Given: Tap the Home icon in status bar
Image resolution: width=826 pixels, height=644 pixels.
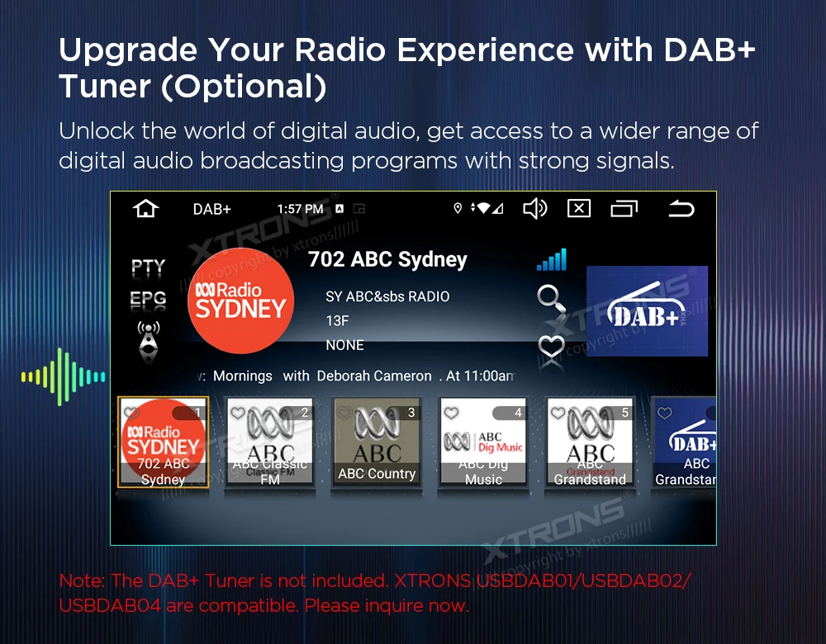Looking at the screenshot, I should [146, 209].
